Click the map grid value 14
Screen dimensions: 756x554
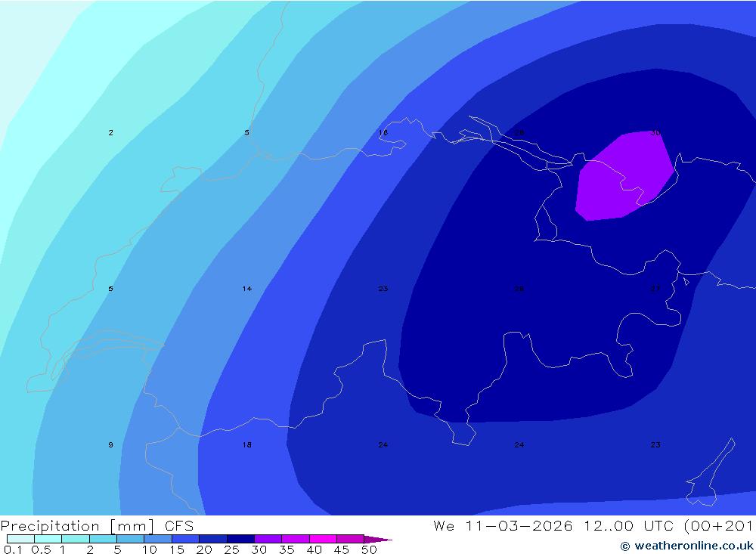pos(247,289)
